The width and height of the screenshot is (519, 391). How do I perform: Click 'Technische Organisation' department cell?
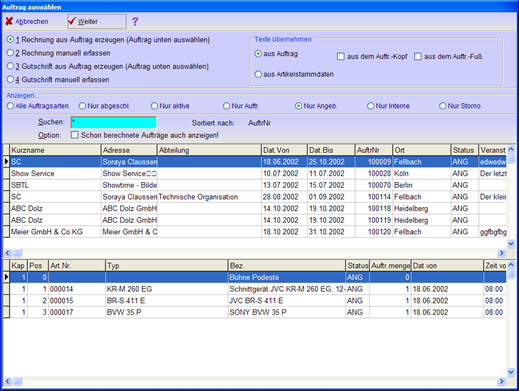click(209, 197)
